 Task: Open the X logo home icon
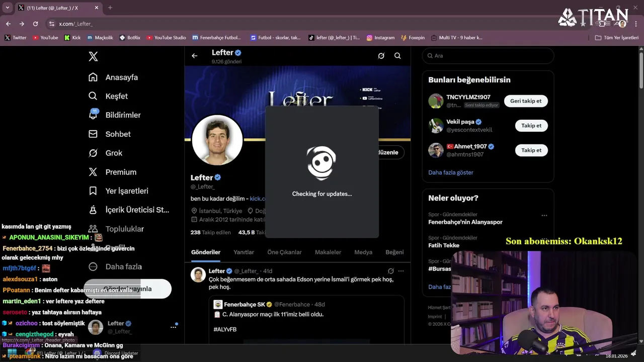[x=93, y=56]
